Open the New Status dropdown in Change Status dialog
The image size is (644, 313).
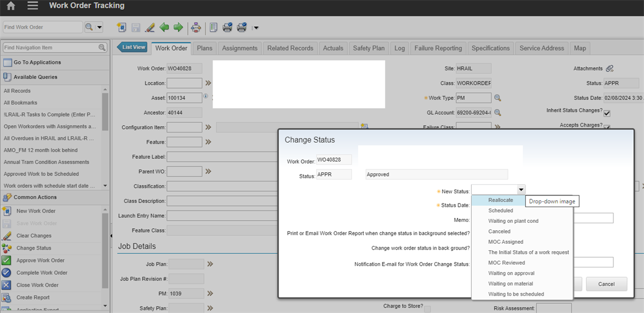pyautogui.click(x=520, y=189)
